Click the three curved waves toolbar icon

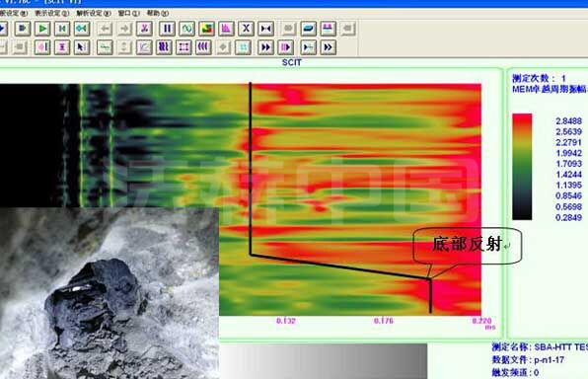203,47
